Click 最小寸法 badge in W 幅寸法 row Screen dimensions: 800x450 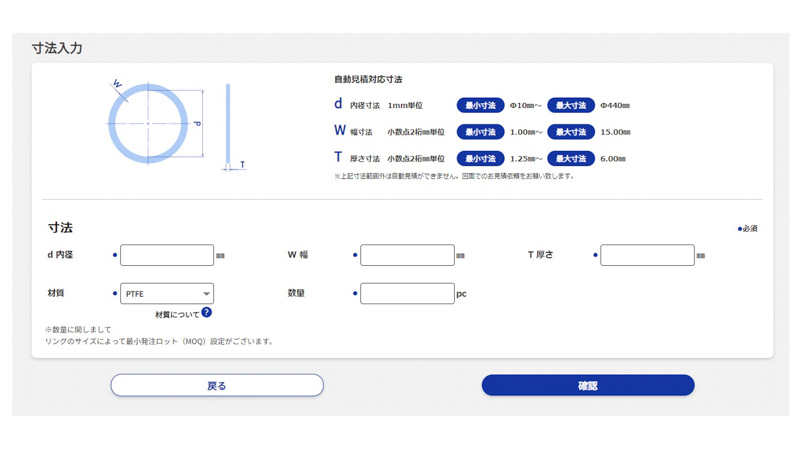point(480,132)
